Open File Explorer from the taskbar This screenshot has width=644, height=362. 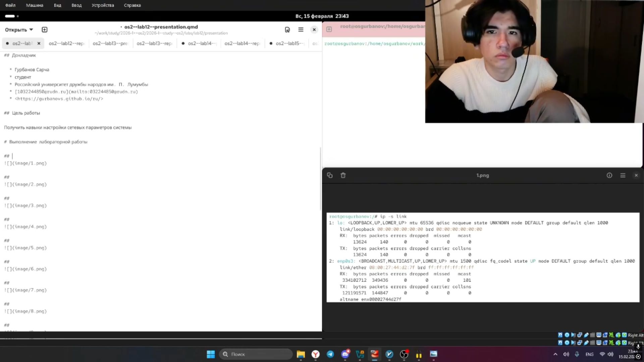(301, 354)
